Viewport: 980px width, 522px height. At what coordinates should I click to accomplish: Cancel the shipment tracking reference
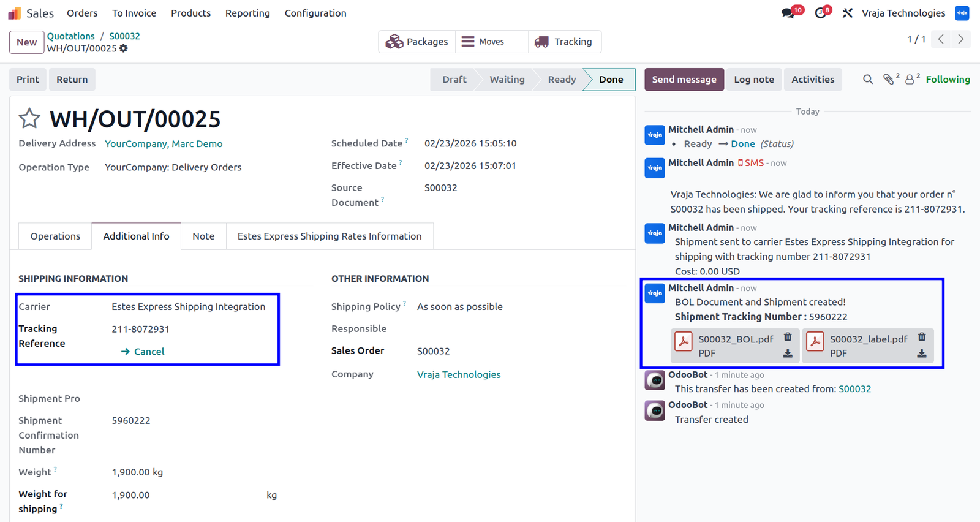point(143,352)
